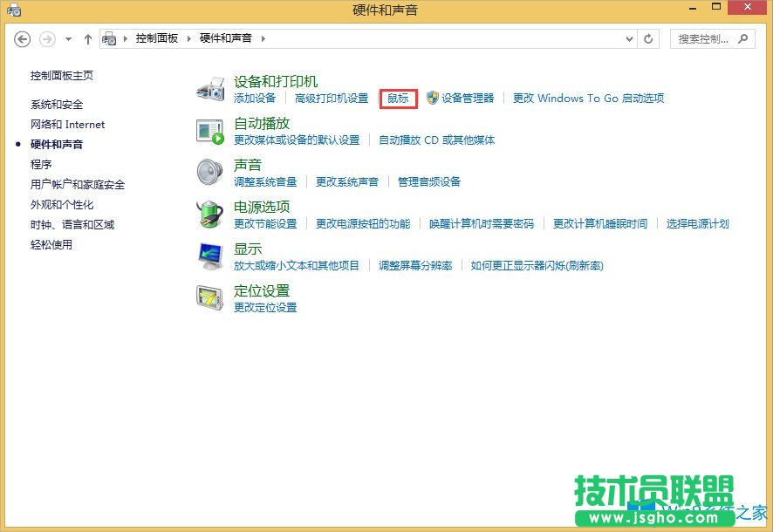This screenshot has height=532, width=773.
Task: Refresh the page with the refresh icon
Action: point(648,38)
